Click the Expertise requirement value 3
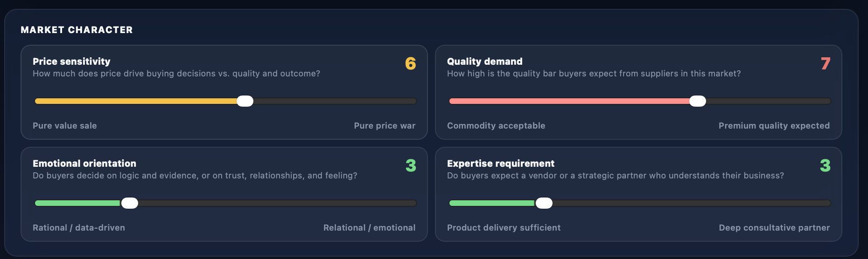Viewport: 868px width, 259px height. 825,165
